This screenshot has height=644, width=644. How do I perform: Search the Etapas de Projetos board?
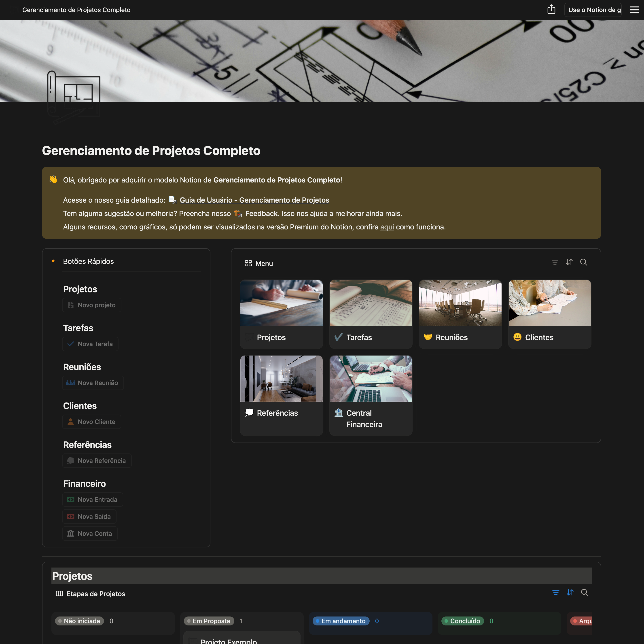pyautogui.click(x=585, y=593)
